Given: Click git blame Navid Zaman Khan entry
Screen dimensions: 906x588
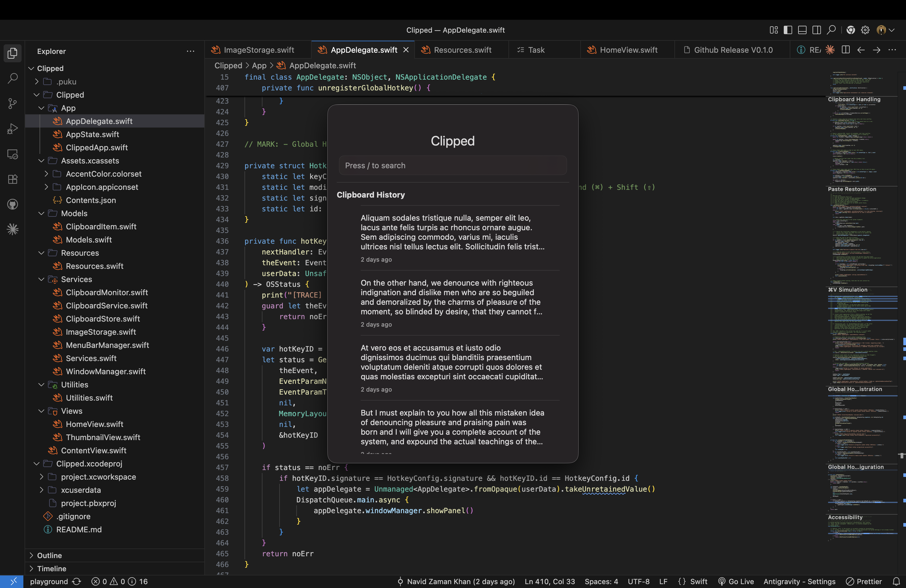Looking at the screenshot, I should (x=456, y=581).
